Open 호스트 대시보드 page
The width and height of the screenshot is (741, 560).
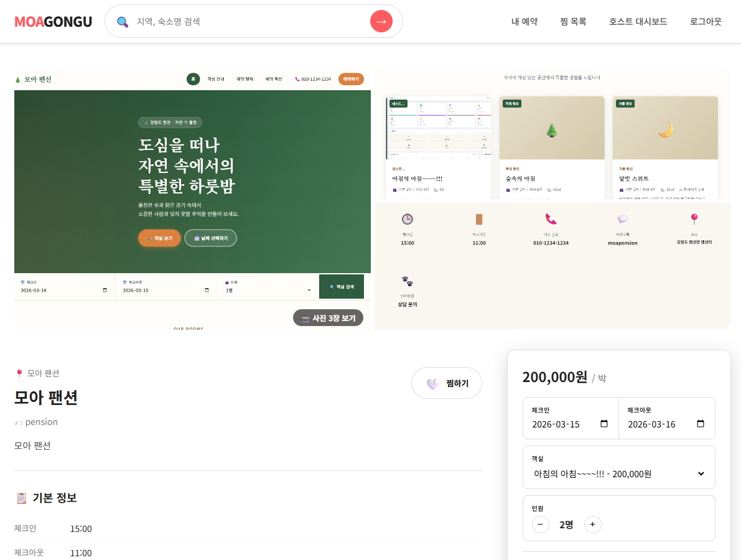pos(638,22)
